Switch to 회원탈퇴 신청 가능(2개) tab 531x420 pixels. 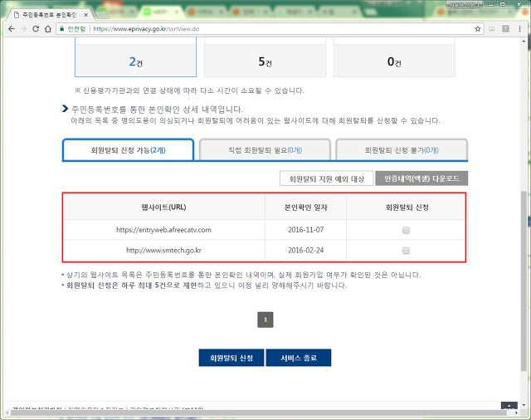(x=128, y=150)
